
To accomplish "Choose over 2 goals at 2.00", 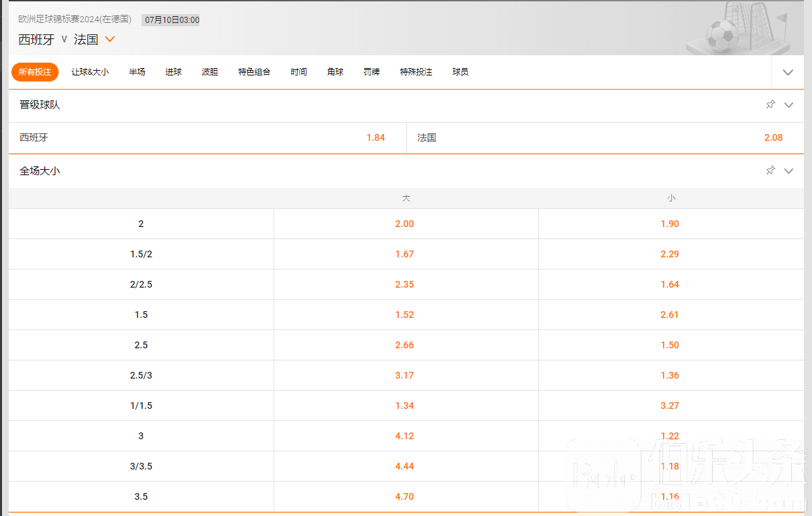I will click(x=404, y=224).
